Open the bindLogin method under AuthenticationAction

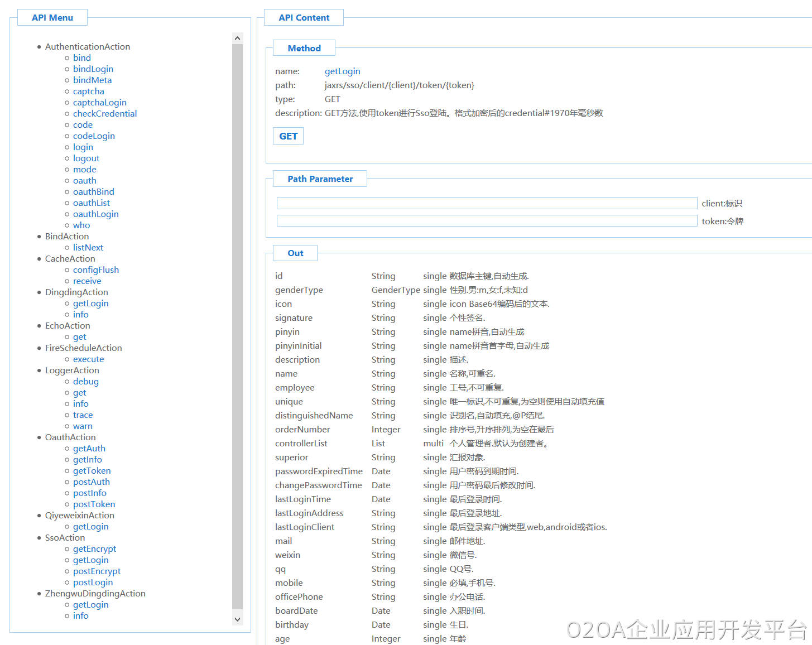tap(93, 69)
